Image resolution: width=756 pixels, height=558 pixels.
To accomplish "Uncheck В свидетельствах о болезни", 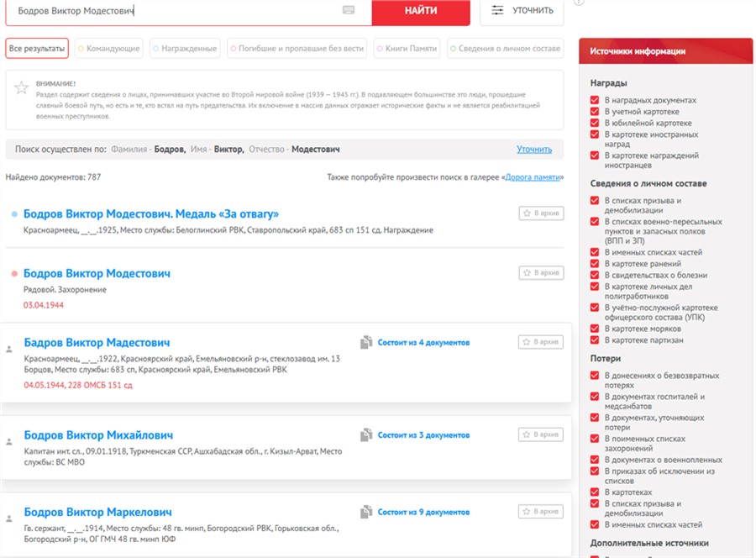I will pyautogui.click(x=595, y=275).
